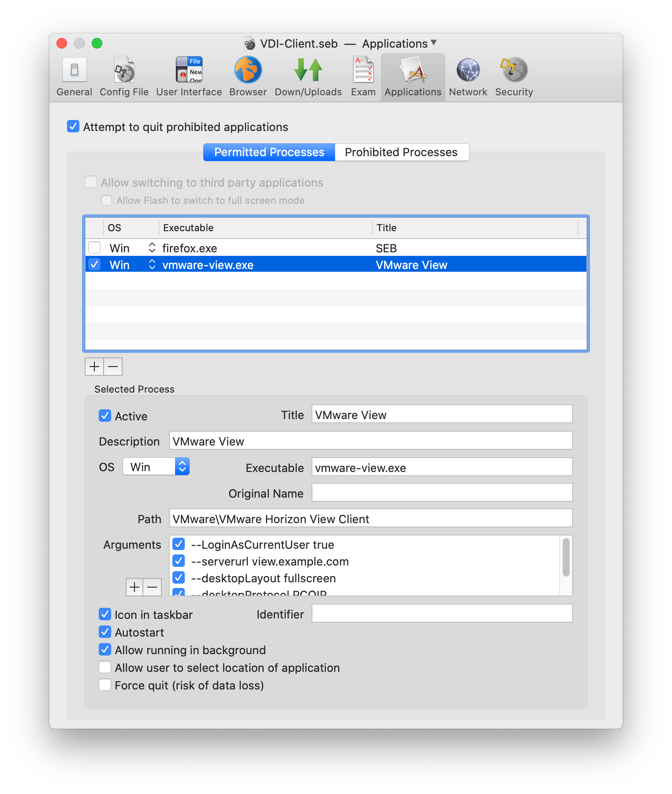
Task: Select the SEB title cell
Action: pyautogui.click(x=386, y=248)
